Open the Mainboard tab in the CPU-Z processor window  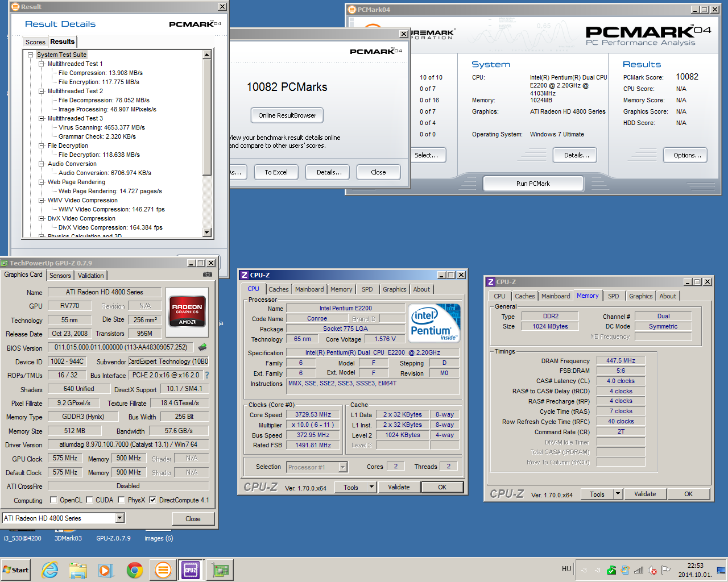(x=309, y=289)
